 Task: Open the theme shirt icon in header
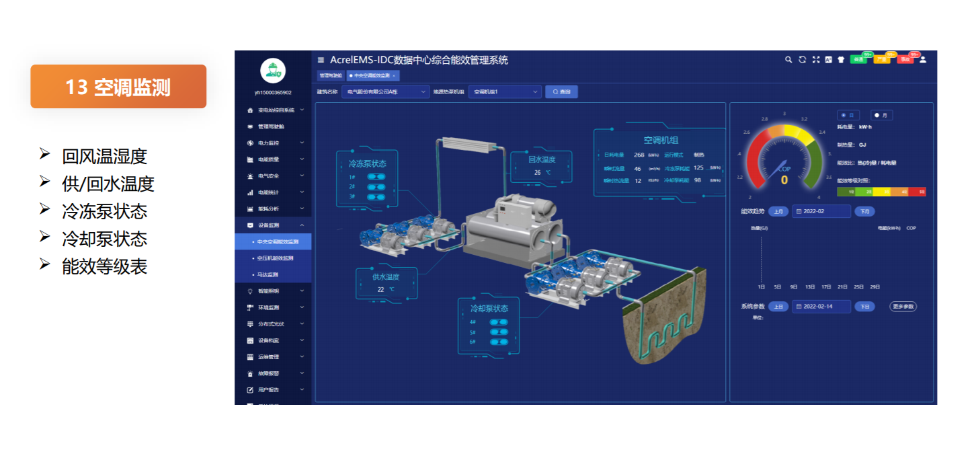[841, 59]
